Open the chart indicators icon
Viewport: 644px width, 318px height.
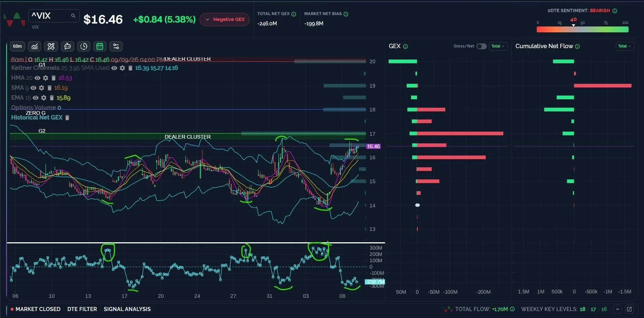click(x=35, y=46)
